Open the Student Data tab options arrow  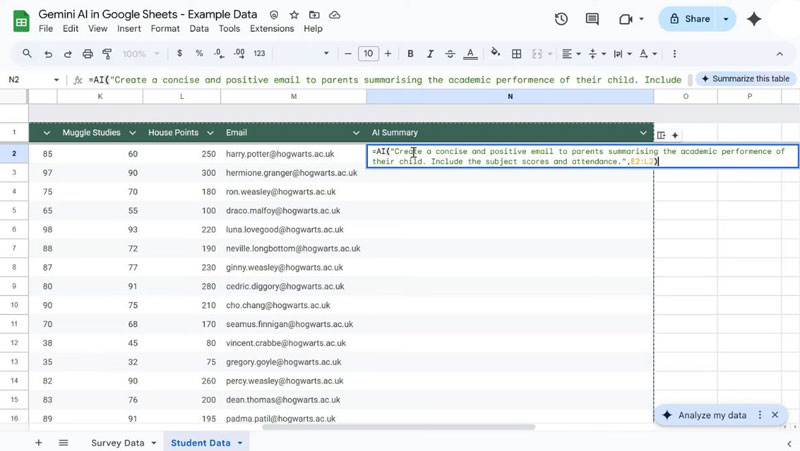click(x=240, y=443)
